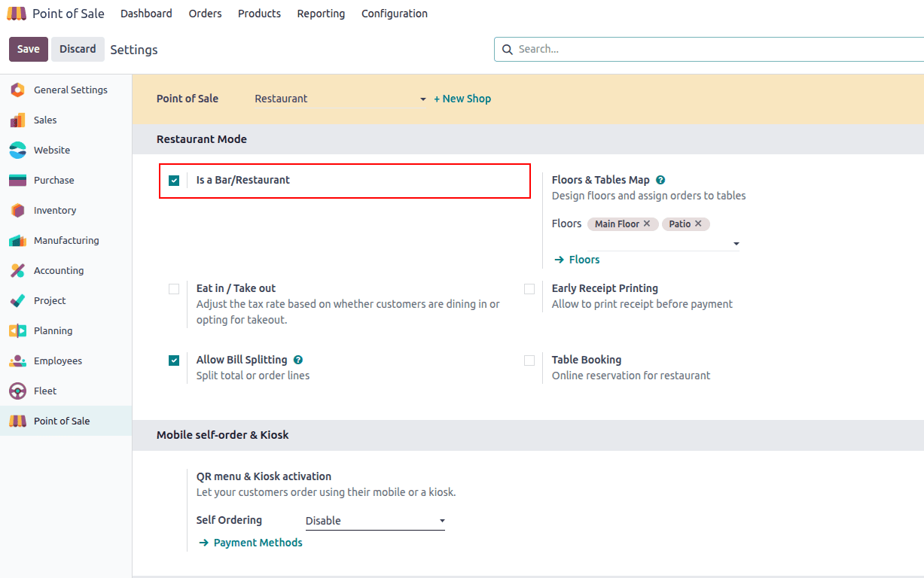Click the Point of Sale app logo
Image resolution: width=924 pixels, height=578 pixels.
pyautogui.click(x=17, y=14)
